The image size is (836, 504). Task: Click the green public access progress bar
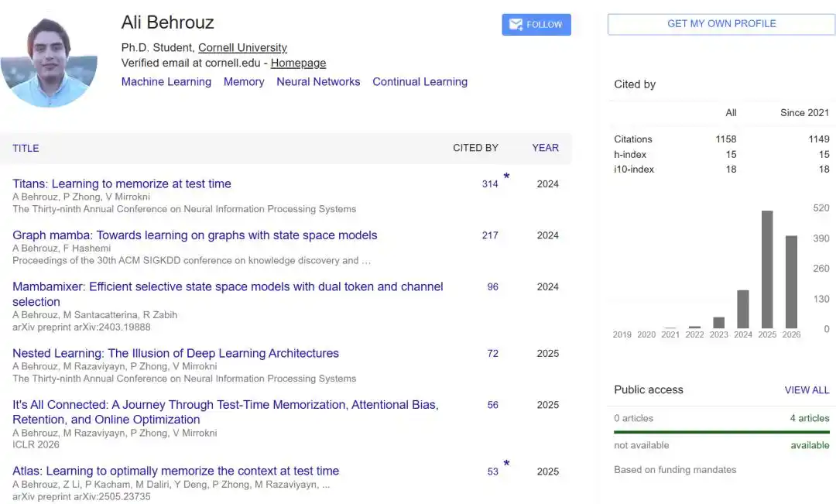tap(721, 431)
